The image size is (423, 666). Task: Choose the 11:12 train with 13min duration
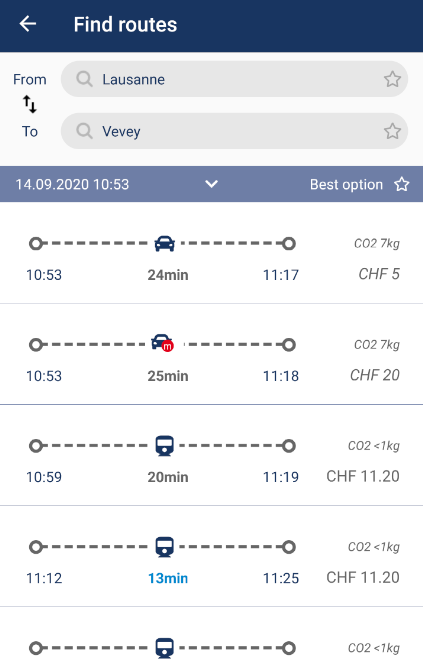[x=212, y=556]
